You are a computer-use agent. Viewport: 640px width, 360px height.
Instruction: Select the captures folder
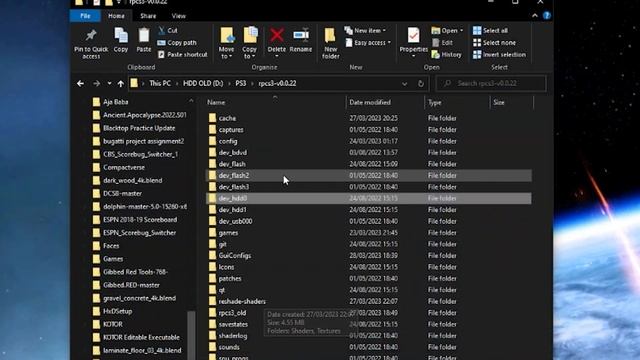pyautogui.click(x=231, y=129)
